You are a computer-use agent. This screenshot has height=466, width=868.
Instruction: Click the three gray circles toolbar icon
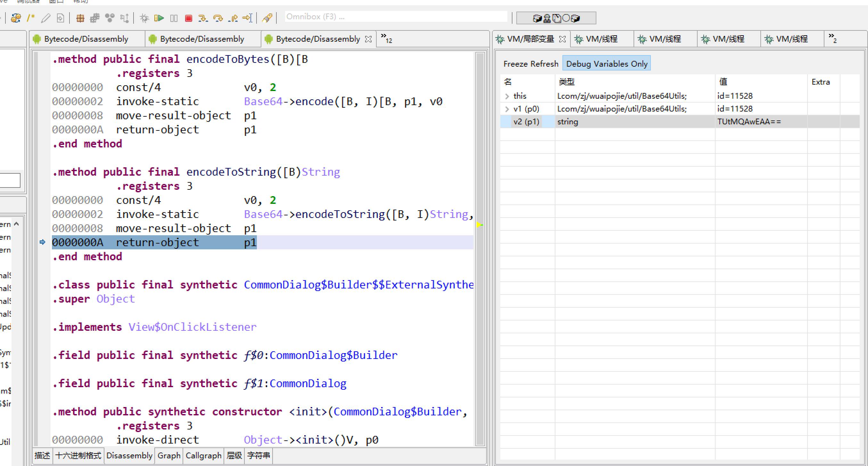pos(110,18)
